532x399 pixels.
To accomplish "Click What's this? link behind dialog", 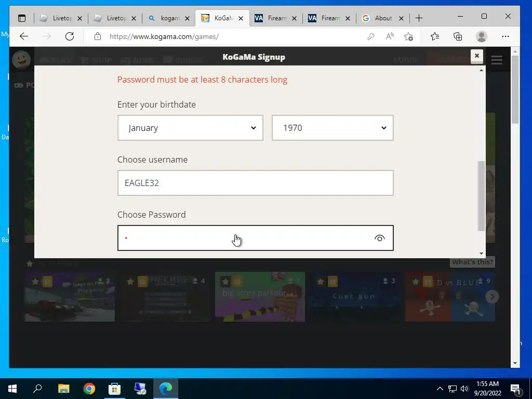I will [x=472, y=262].
